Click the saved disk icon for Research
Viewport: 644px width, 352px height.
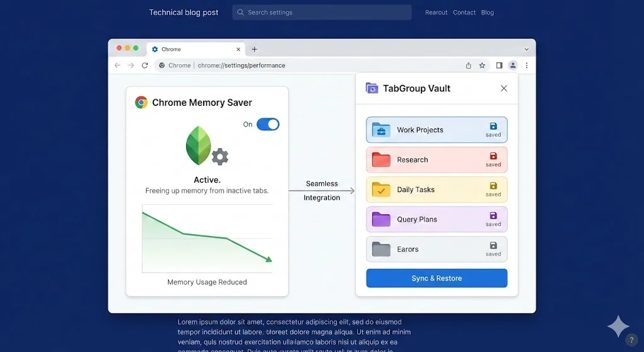pyautogui.click(x=493, y=156)
